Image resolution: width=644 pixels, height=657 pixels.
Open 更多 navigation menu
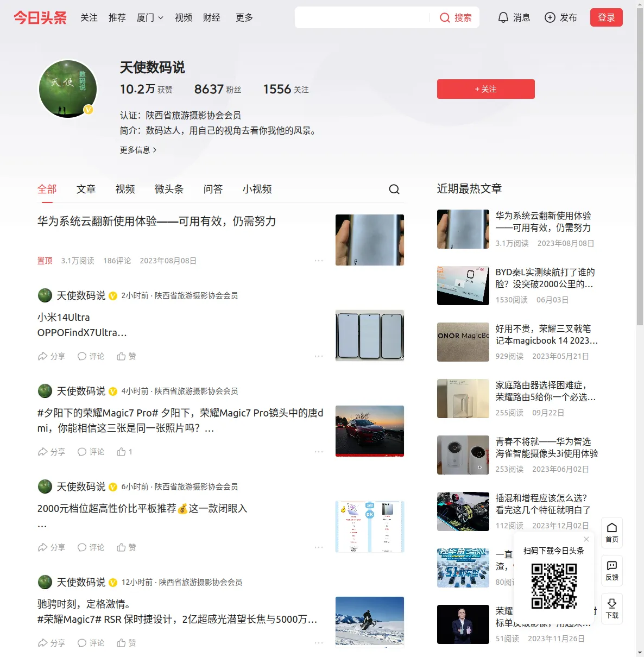244,17
